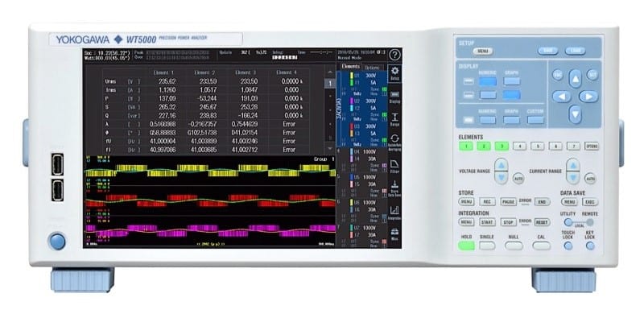The height and width of the screenshot is (318, 644).
Task: Toggle ELEMENTS button 4
Action: [x=519, y=146]
